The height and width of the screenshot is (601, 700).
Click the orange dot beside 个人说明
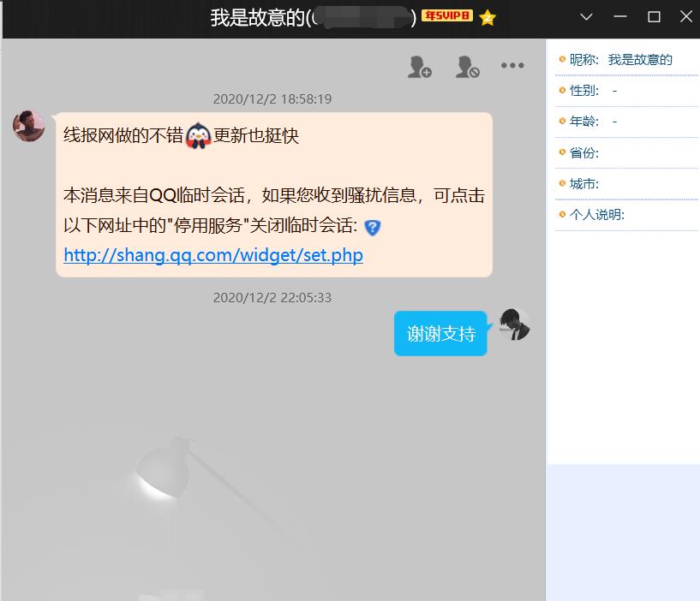click(560, 214)
